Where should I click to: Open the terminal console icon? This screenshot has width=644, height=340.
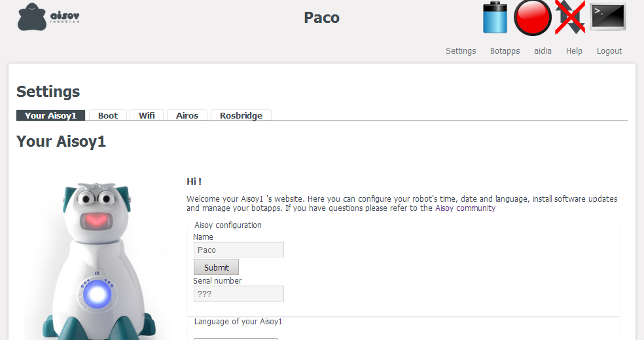(608, 17)
